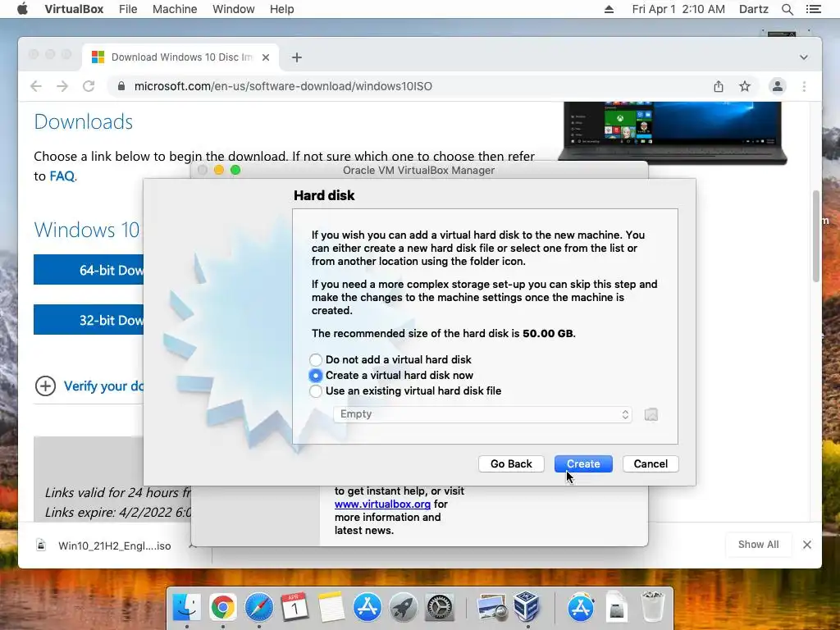
Task: Open the Empty hard disk file dropdown
Action: (x=482, y=414)
